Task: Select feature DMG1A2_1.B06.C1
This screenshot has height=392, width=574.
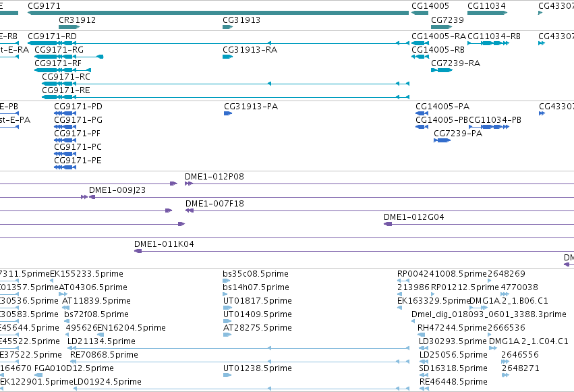Action: (x=478, y=308)
